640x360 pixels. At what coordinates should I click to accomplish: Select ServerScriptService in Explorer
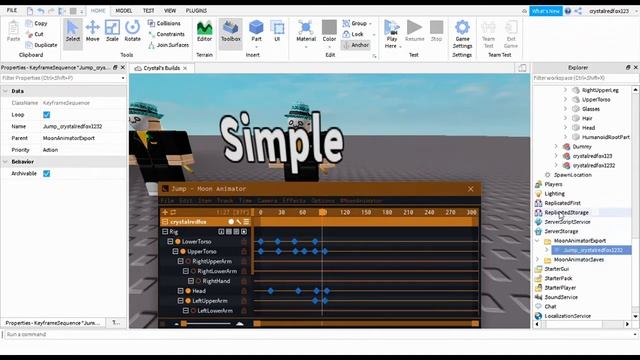(x=567, y=222)
